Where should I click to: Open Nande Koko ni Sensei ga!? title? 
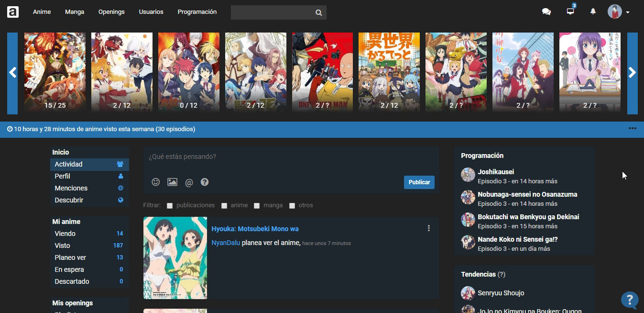tap(518, 239)
